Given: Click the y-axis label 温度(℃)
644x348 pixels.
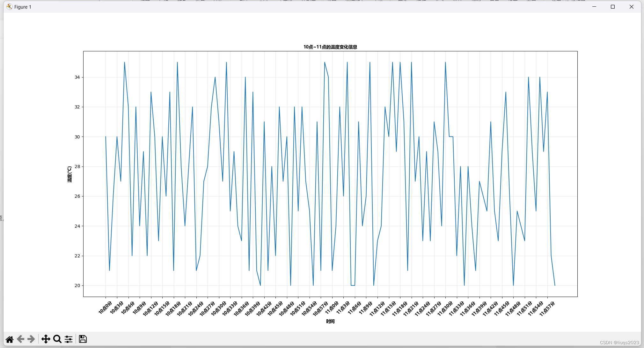Looking at the screenshot, I should pos(70,174).
